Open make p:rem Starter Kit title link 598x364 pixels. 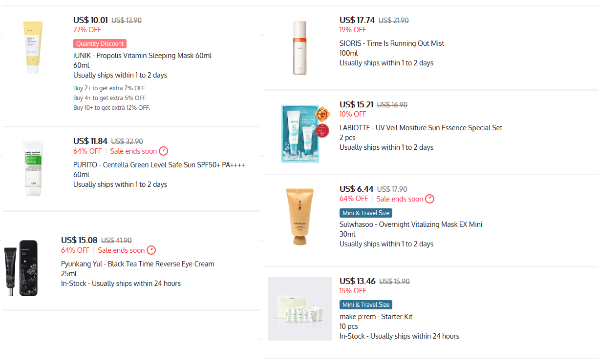click(376, 317)
